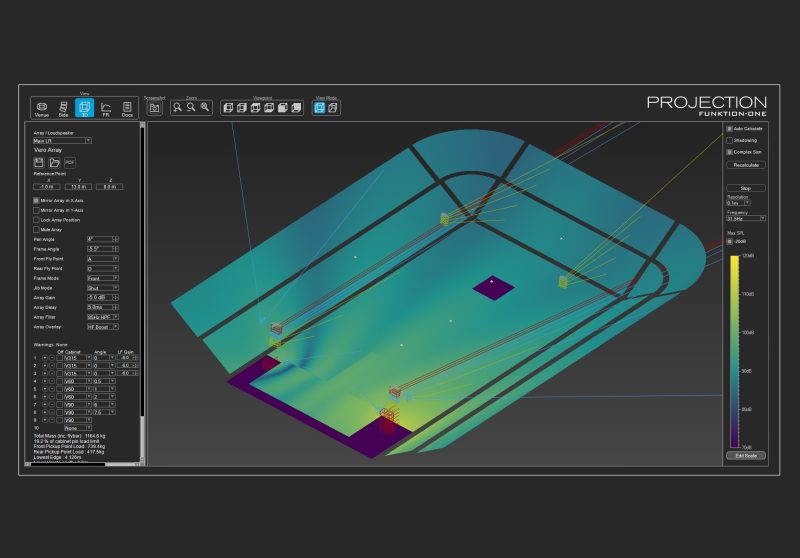The height and width of the screenshot is (558, 800).
Task: Enable the Lock Array Position checkbox
Action: click(37, 220)
